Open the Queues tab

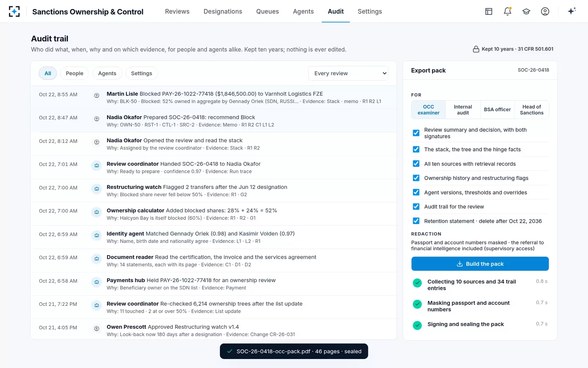tap(267, 11)
